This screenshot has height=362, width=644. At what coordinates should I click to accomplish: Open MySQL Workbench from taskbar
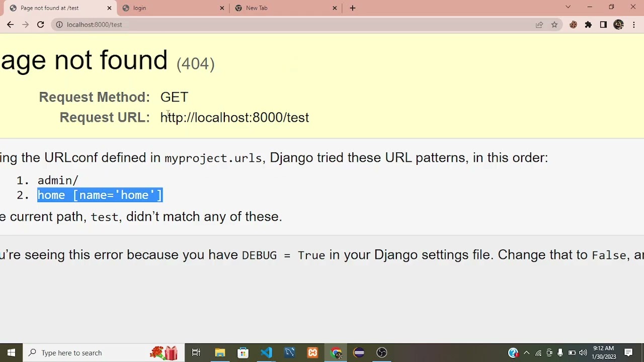click(289, 352)
